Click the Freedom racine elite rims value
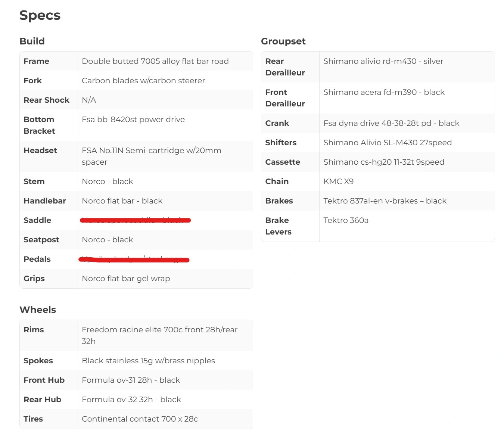 [159, 335]
